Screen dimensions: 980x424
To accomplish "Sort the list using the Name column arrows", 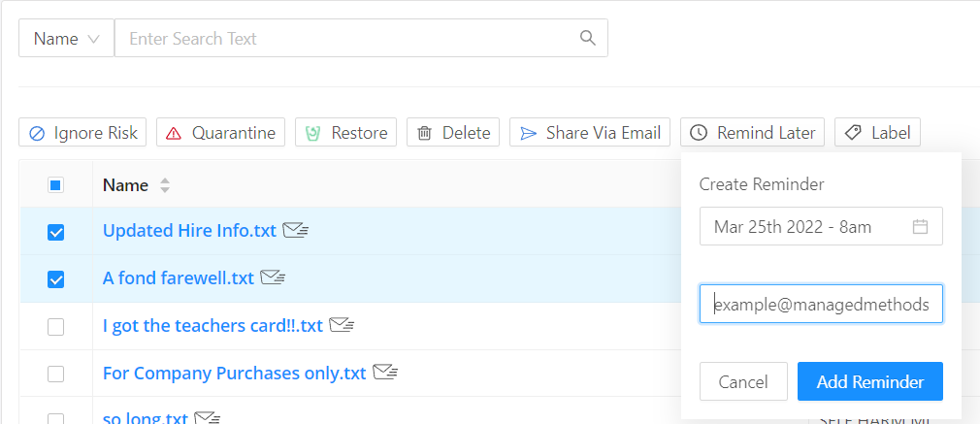I will [x=165, y=185].
